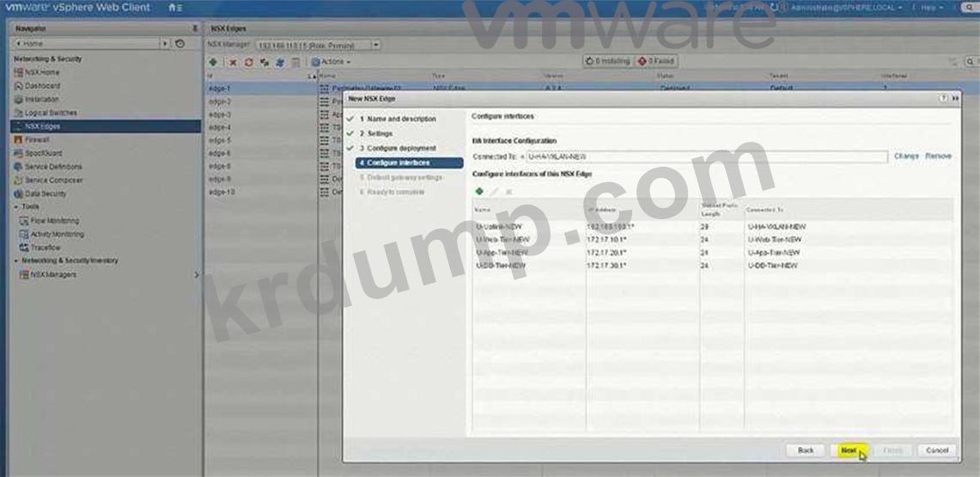The image size is (980, 477).
Task: Click the red delete edge icon
Action: 233,62
